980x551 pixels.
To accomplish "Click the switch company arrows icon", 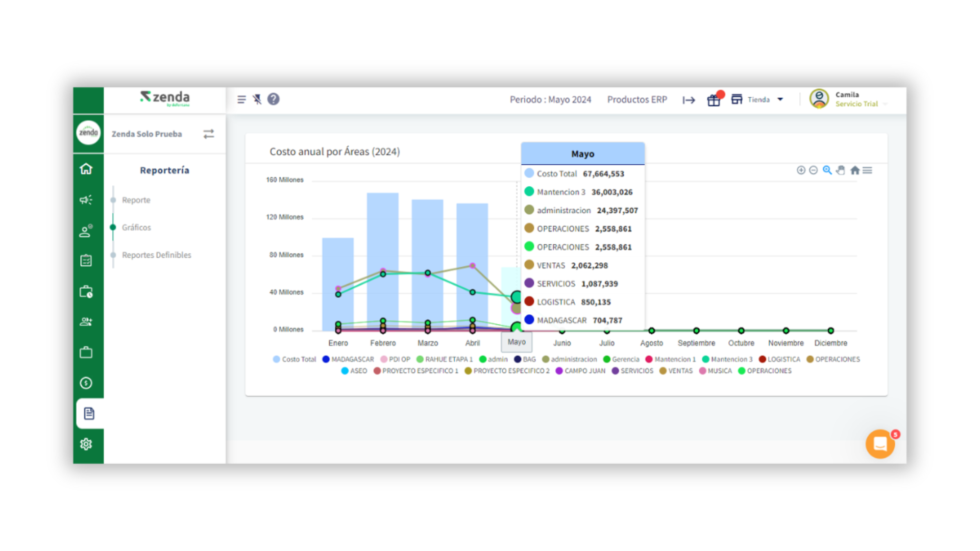I will [x=209, y=134].
